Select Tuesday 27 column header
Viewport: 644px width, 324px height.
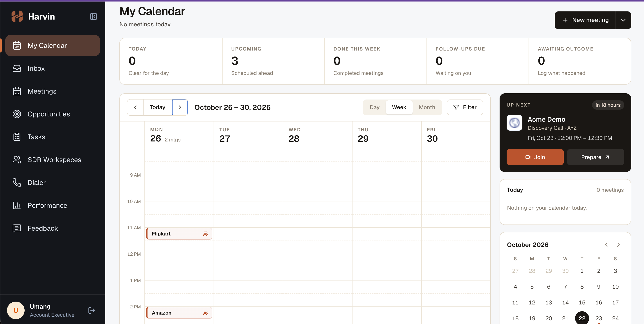click(x=248, y=135)
